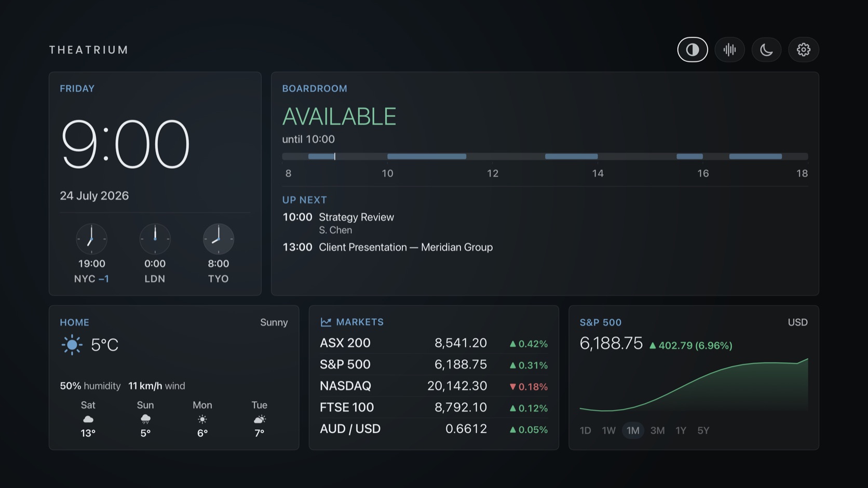Click the FTSE 100 value 8,792.10
This screenshot has height=488, width=868.
[x=460, y=408]
